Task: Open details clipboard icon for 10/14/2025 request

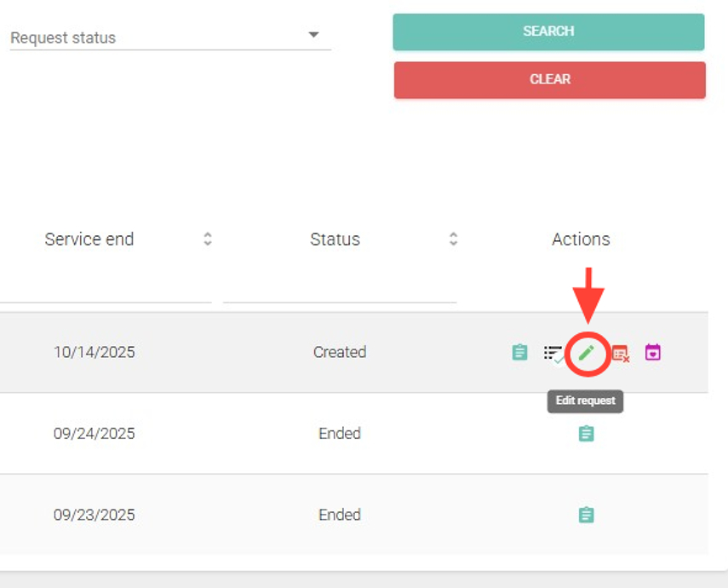Action: point(519,352)
